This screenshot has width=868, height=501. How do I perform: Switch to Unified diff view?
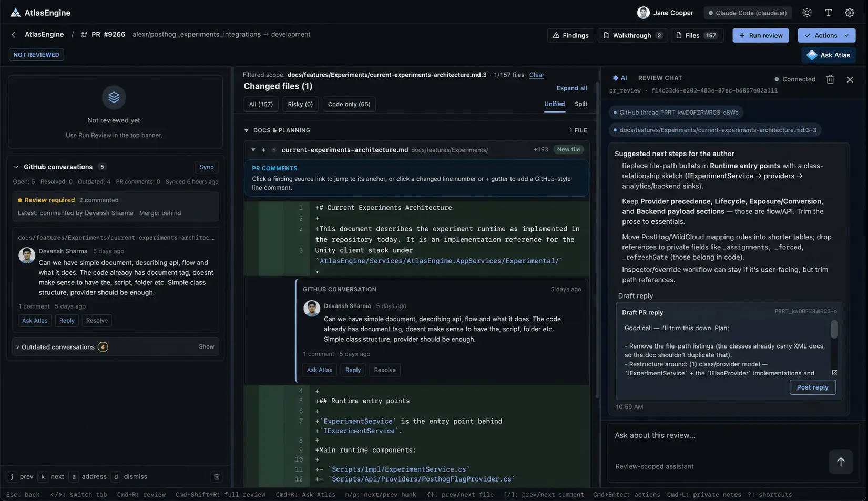(554, 104)
